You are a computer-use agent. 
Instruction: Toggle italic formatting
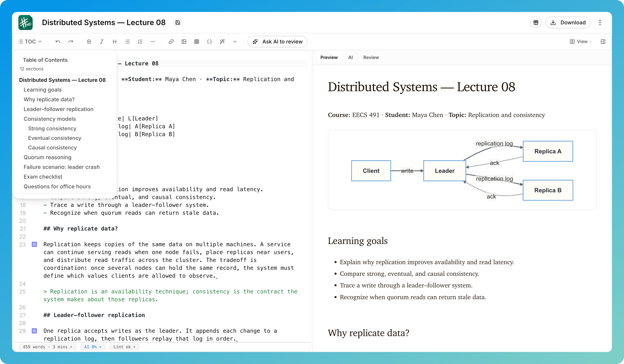101,42
